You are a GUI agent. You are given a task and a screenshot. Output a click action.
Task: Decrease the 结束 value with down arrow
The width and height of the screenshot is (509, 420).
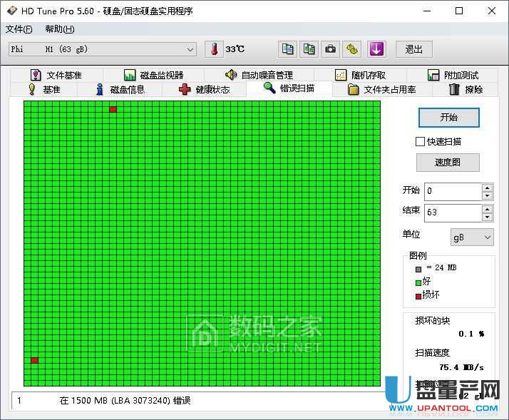487,217
